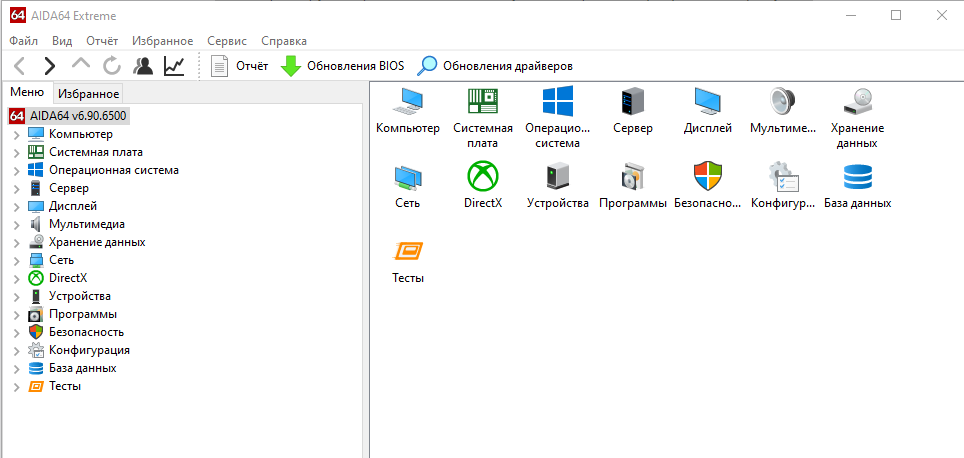Expand the Мультимедиа tree node
This screenshot has width=964, height=458.
point(17,224)
